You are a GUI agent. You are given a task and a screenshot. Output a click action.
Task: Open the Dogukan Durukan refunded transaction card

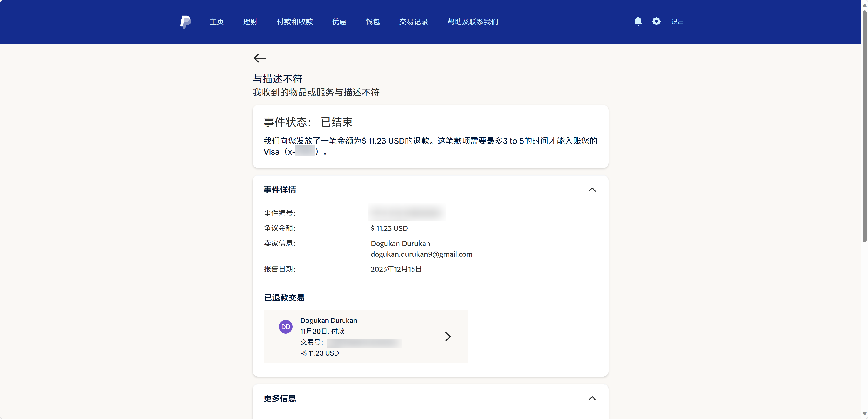366,336
